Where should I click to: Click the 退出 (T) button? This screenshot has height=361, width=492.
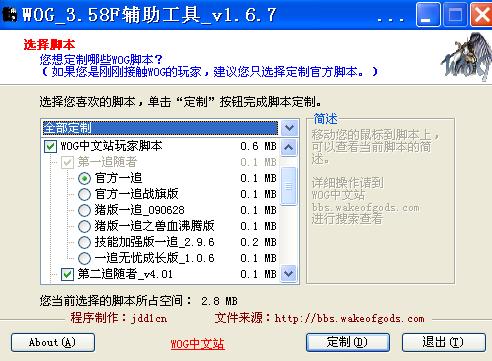pyautogui.click(x=443, y=342)
